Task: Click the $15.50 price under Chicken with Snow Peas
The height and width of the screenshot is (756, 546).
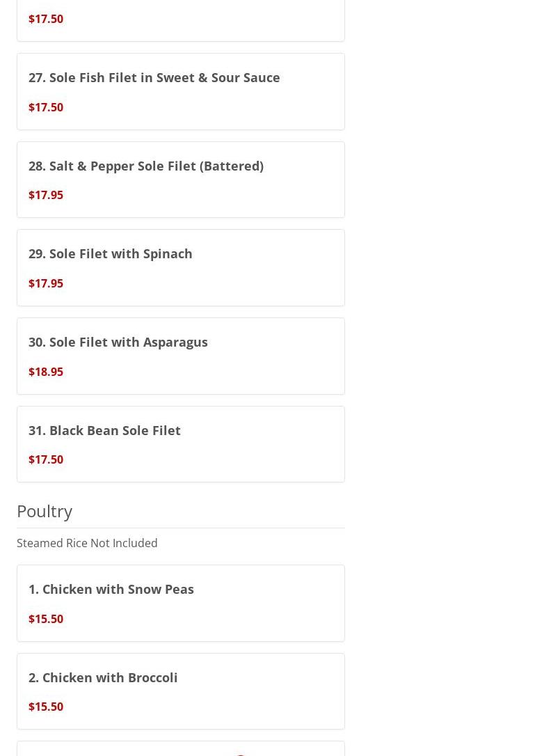Action: (x=46, y=619)
